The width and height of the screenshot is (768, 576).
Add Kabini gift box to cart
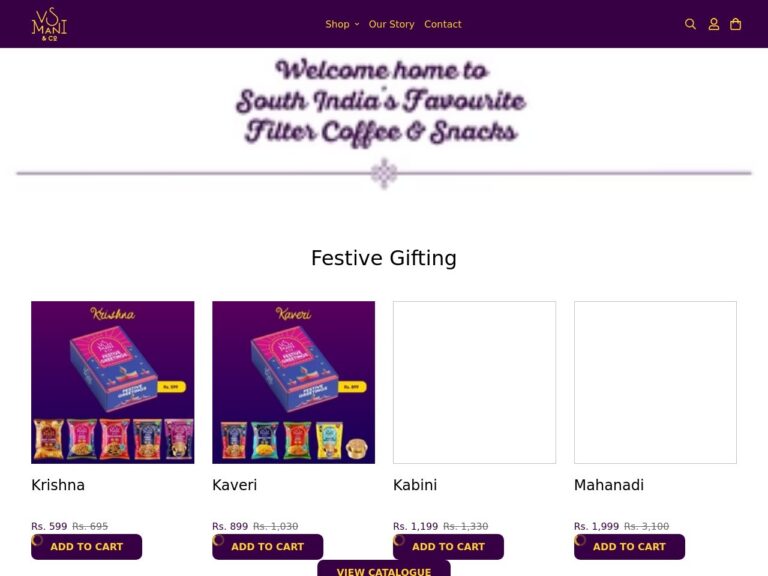448,547
